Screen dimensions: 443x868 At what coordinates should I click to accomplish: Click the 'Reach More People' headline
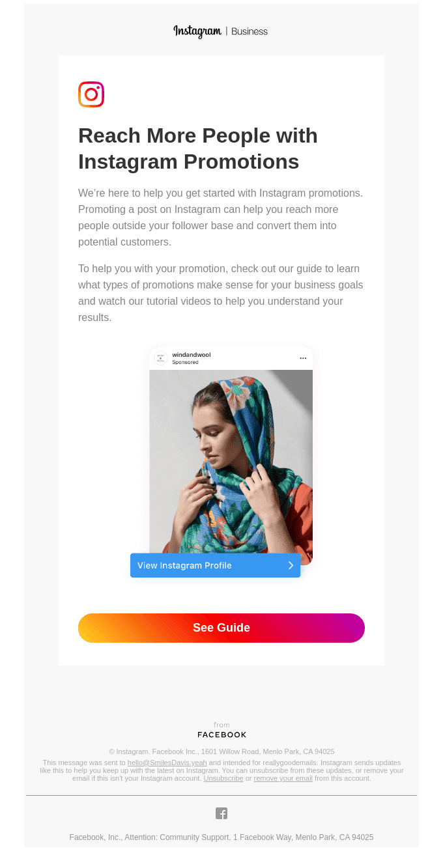[198, 148]
